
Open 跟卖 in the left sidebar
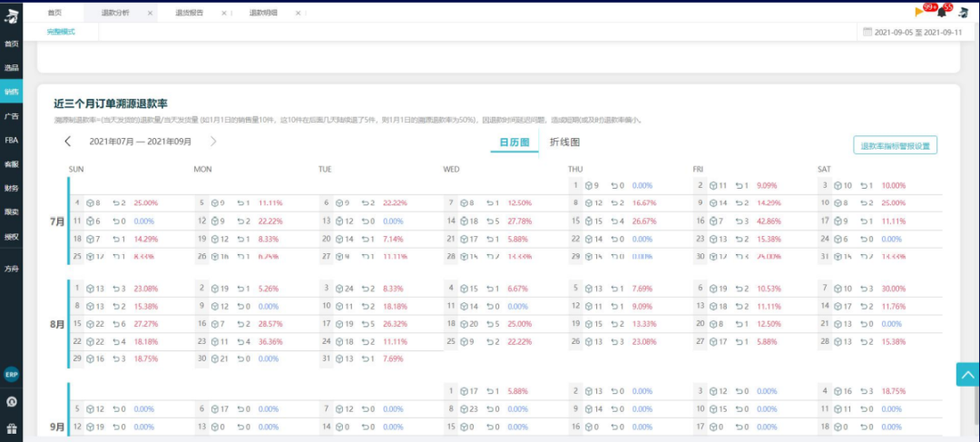point(11,212)
